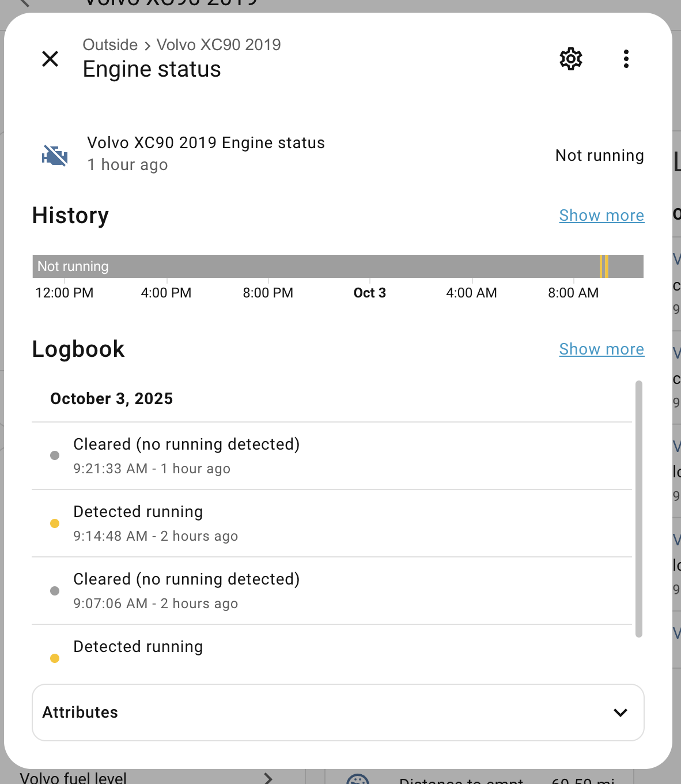Click the yellow running marker in history bar
Image resolution: width=681 pixels, height=784 pixels.
coord(604,266)
